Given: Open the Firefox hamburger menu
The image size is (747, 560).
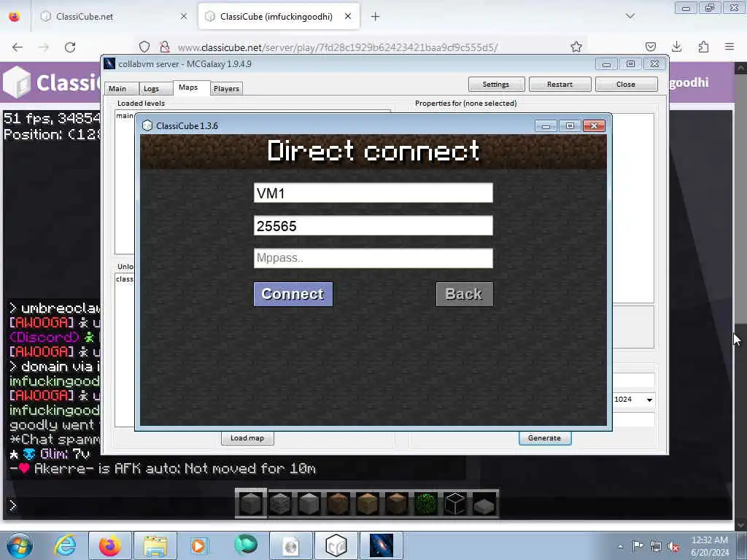Looking at the screenshot, I should [729, 47].
